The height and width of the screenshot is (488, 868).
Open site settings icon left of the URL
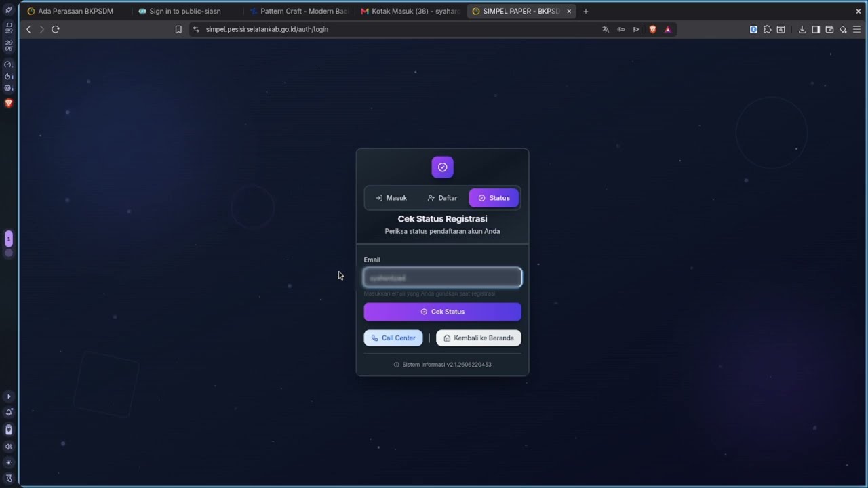[x=196, y=29]
